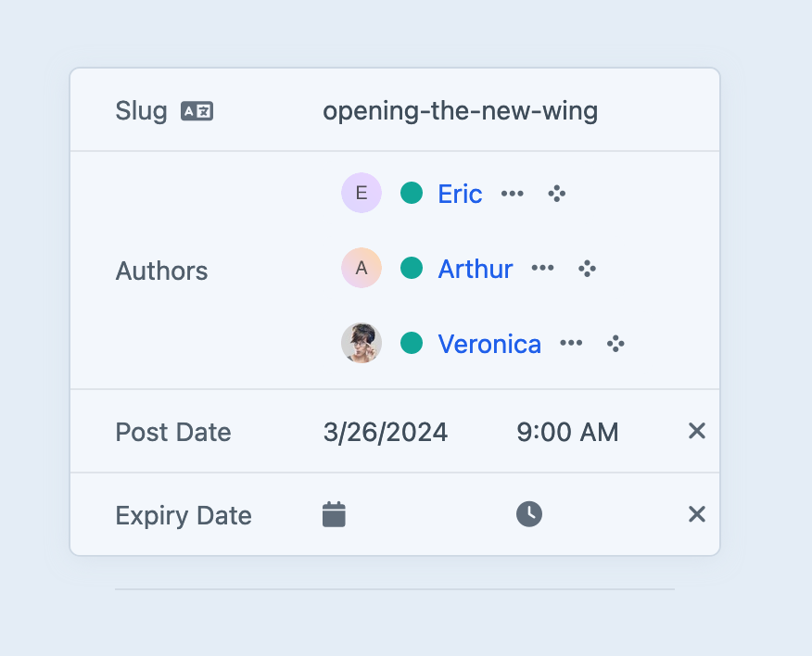Click the move handle icon for Veronica
The image size is (812, 656).
pyautogui.click(x=615, y=344)
